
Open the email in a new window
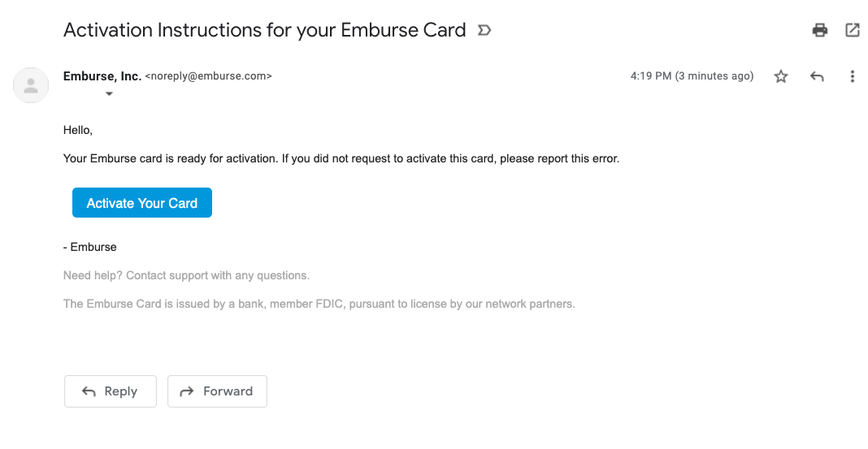pyautogui.click(x=853, y=31)
